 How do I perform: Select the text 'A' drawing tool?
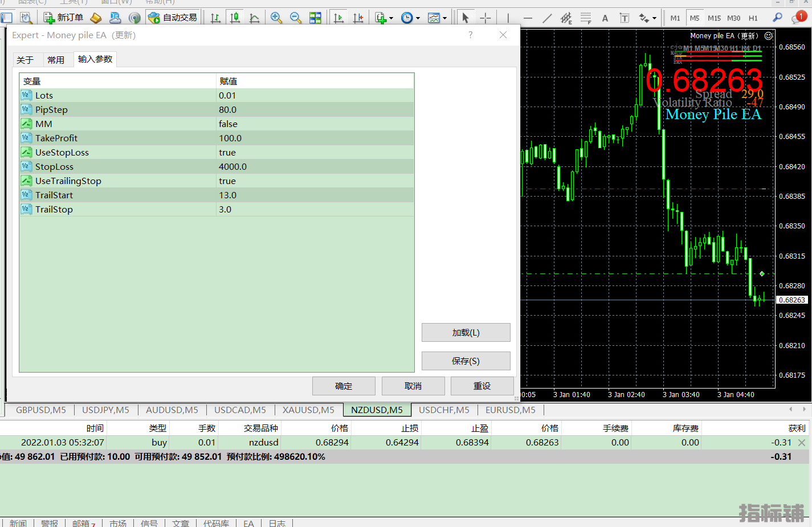point(605,18)
